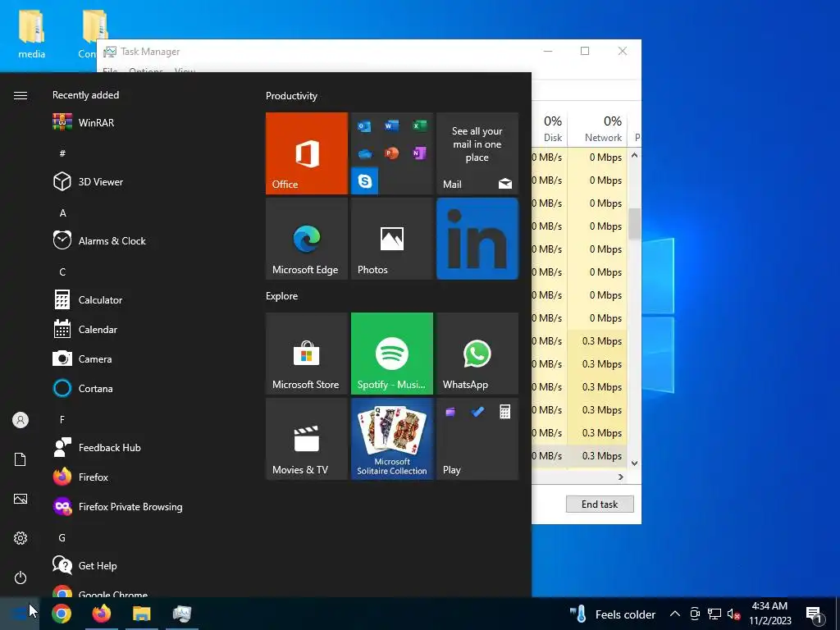Open the Play folder tile
Viewport: 840px width, 630px height.
tap(477, 439)
